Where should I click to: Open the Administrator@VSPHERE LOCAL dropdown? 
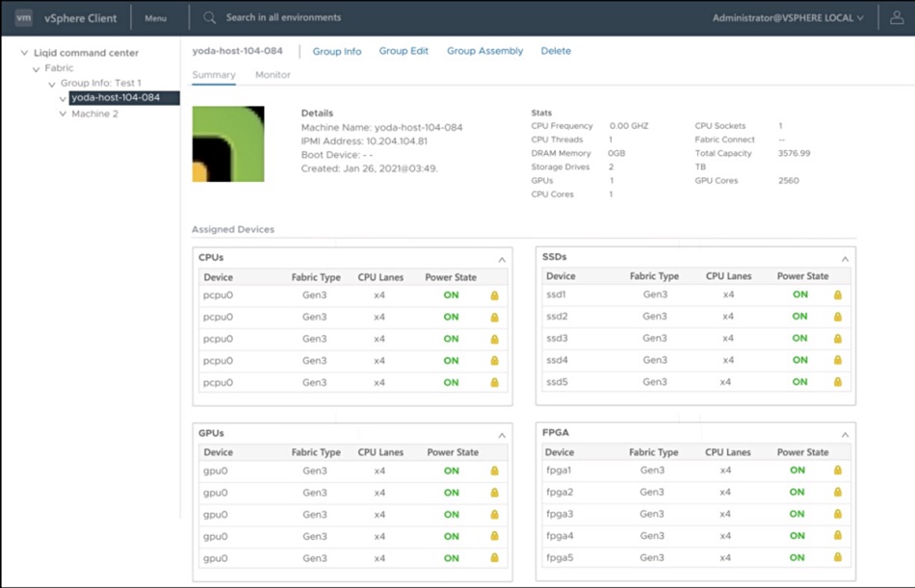click(787, 18)
